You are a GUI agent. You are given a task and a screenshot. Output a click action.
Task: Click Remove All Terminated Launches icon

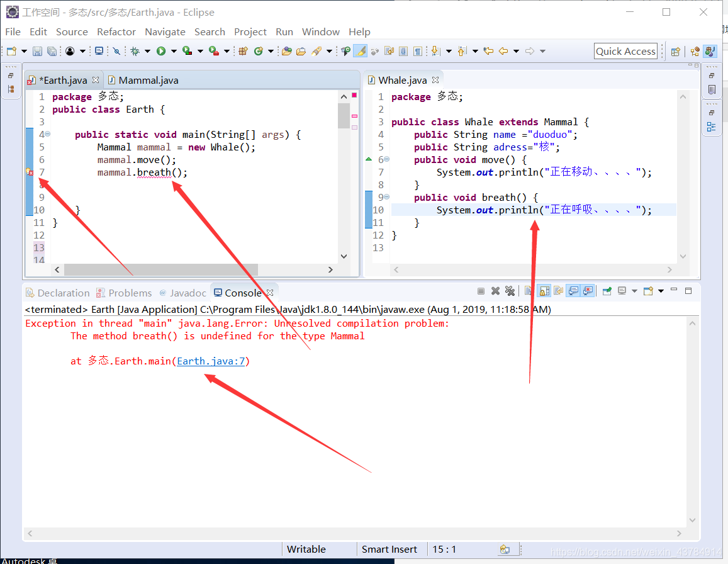click(x=510, y=291)
